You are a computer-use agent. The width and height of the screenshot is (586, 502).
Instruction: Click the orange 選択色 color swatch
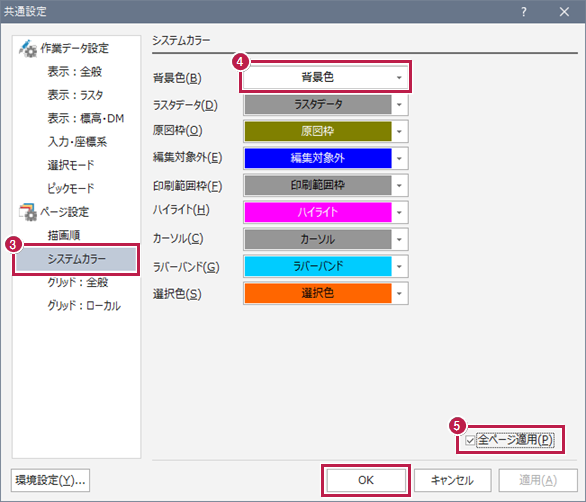[318, 293]
